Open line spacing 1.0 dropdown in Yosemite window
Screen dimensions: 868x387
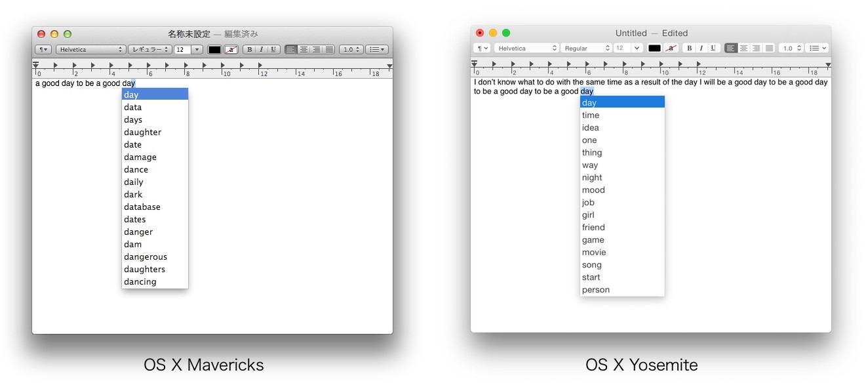click(x=791, y=49)
